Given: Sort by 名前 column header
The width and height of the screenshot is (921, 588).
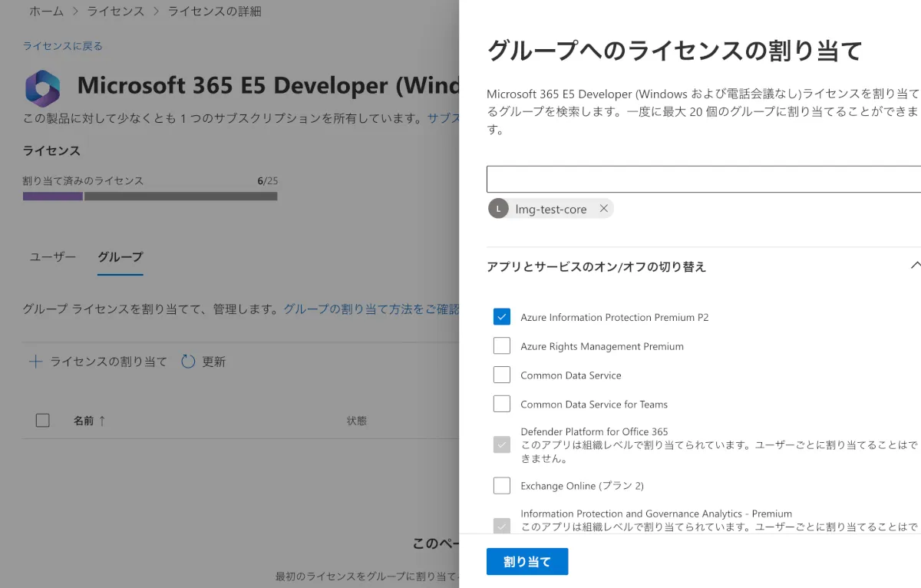Looking at the screenshot, I should point(84,421).
